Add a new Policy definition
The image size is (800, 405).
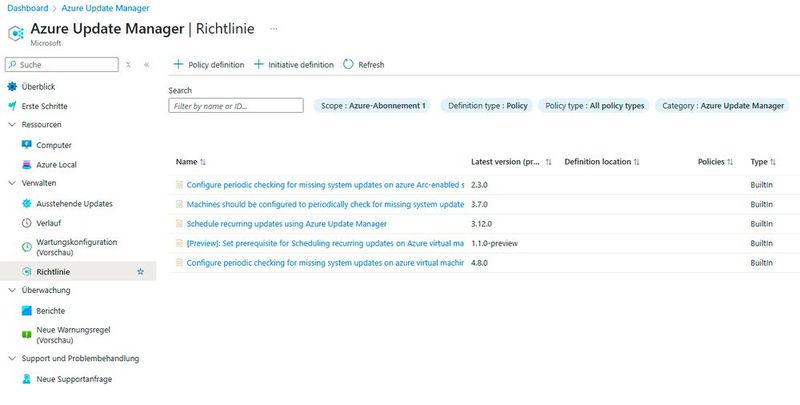(208, 65)
